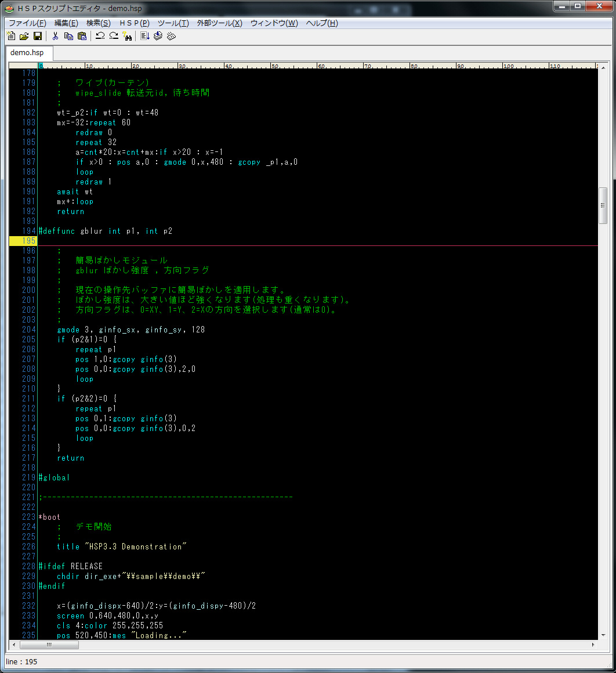616x673 pixels.
Task: Undo the last edit via toolbar
Action: [x=100, y=36]
